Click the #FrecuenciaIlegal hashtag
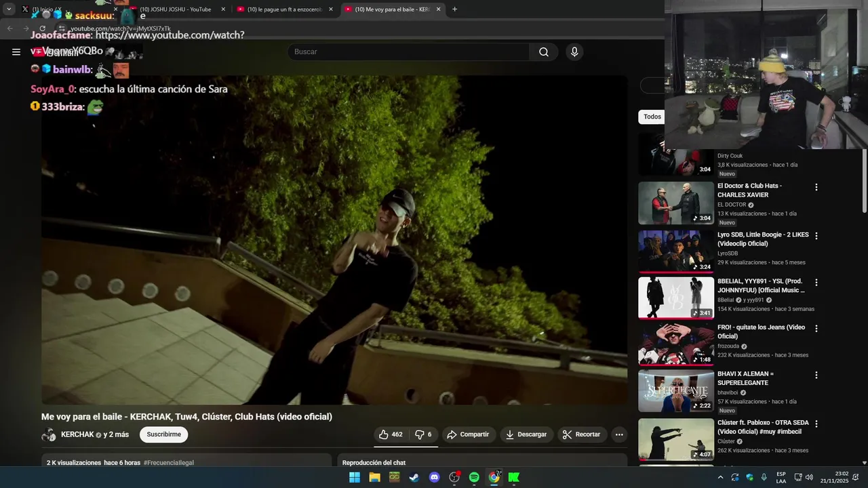868x488 pixels. (x=169, y=463)
